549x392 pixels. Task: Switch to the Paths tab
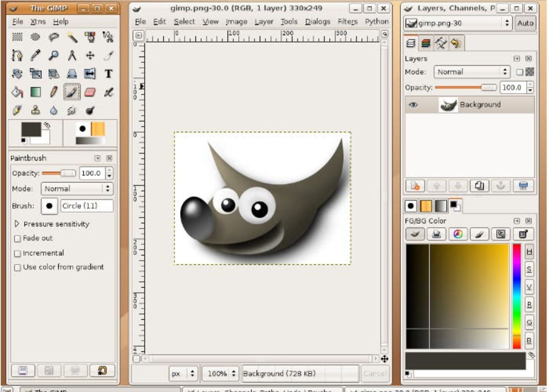tap(441, 43)
